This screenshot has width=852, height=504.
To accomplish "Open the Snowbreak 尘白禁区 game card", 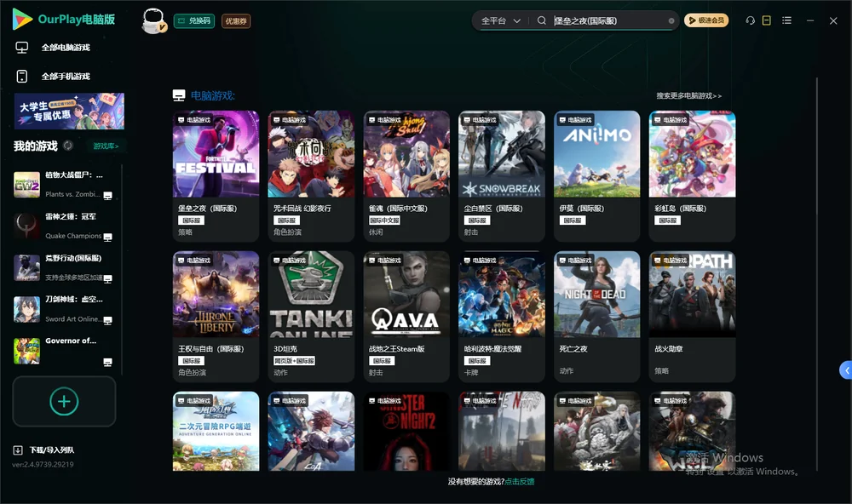I will 502,176.
